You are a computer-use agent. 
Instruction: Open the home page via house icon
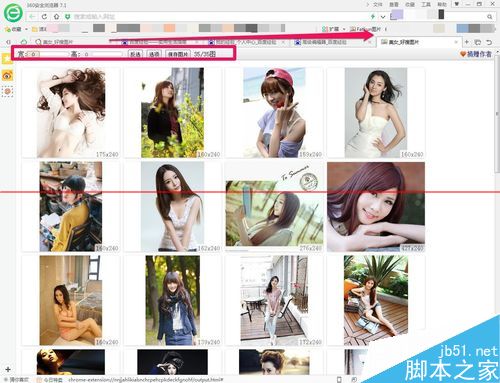(56, 16)
